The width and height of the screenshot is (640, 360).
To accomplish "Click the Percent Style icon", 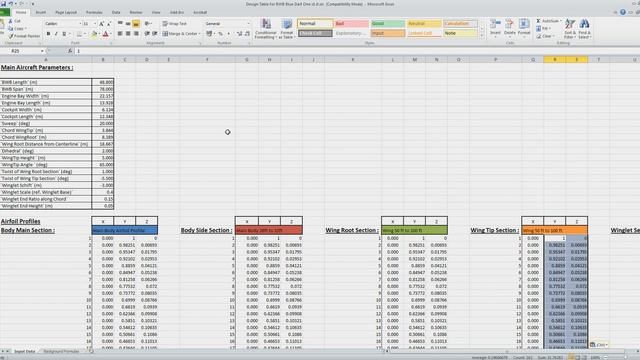I will pos(220,33).
